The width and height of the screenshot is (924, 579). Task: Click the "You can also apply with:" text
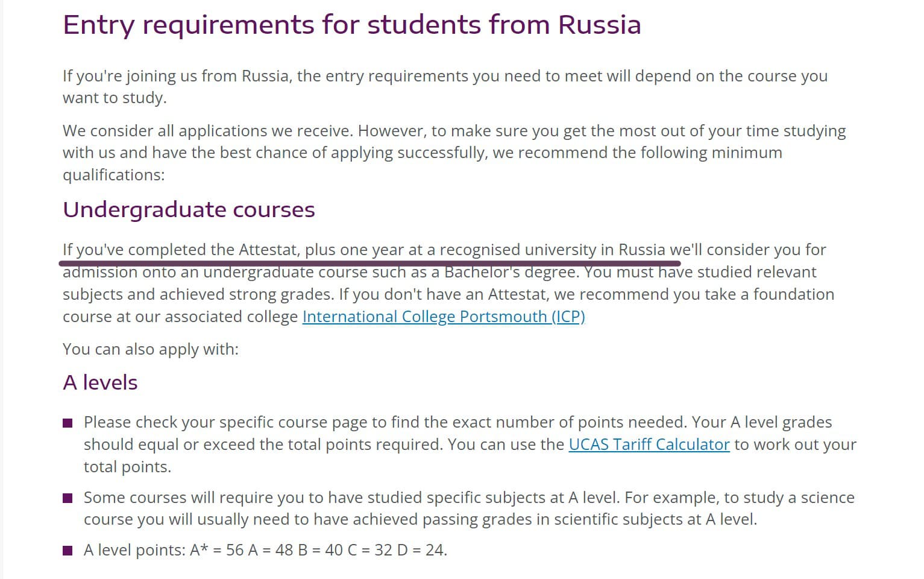[151, 349]
